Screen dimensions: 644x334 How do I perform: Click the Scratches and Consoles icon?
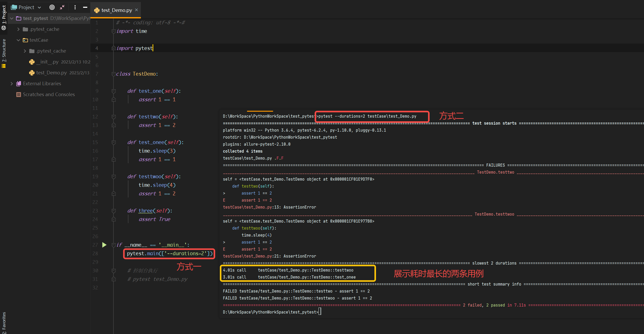(19, 95)
